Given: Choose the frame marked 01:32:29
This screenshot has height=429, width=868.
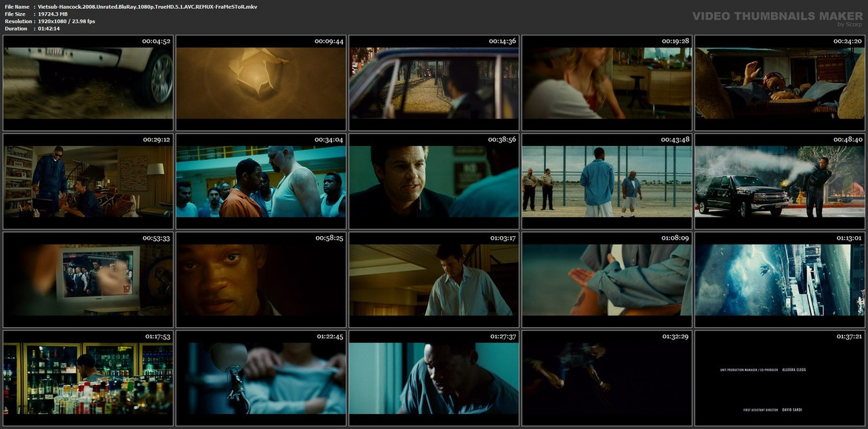Looking at the screenshot, I should (607, 378).
